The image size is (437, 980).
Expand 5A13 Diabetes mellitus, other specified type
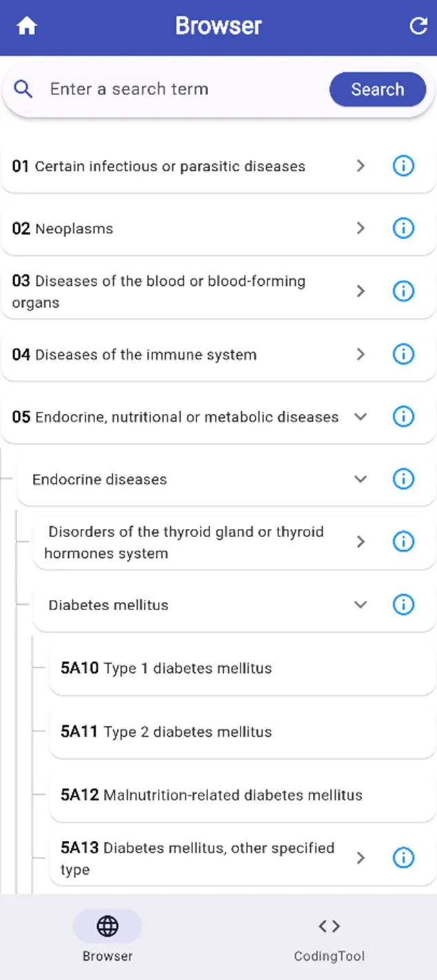(360, 858)
